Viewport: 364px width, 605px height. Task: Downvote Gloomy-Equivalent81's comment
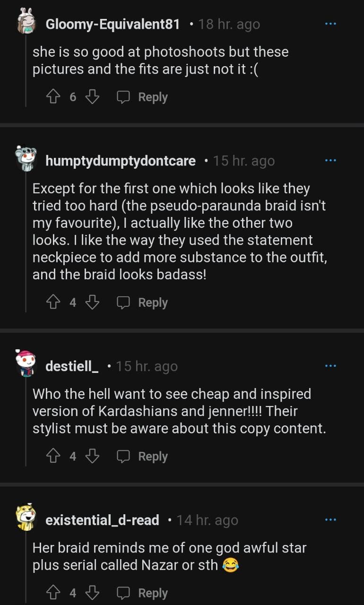click(x=93, y=97)
